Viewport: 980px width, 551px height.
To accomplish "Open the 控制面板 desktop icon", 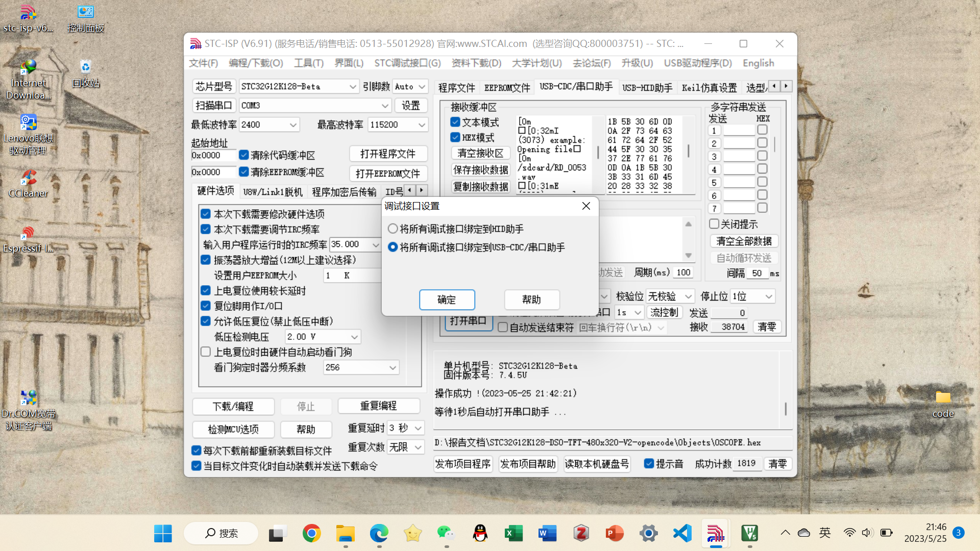I will [85, 19].
